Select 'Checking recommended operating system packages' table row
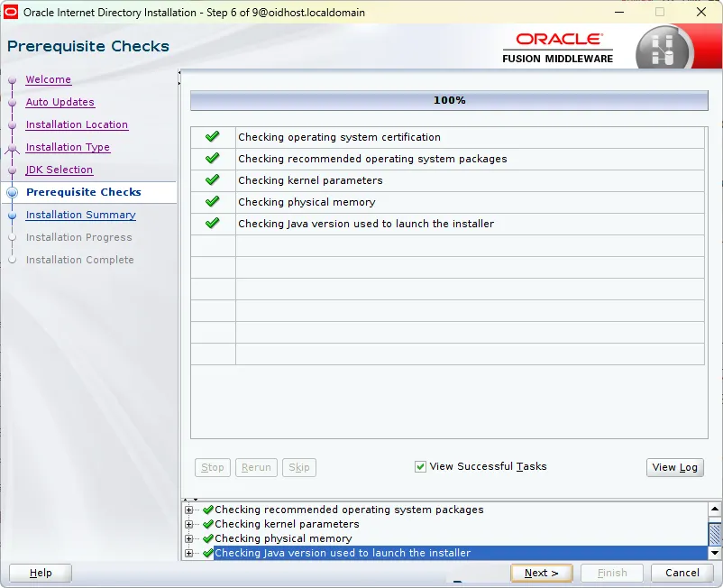Image resolution: width=723 pixels, height=588 pixels. [x=447, y=159]
